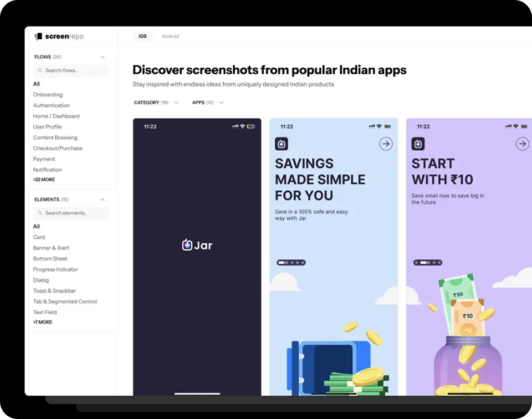Tap arrow icon on Savings Made Simple screen

coord(386,144)
